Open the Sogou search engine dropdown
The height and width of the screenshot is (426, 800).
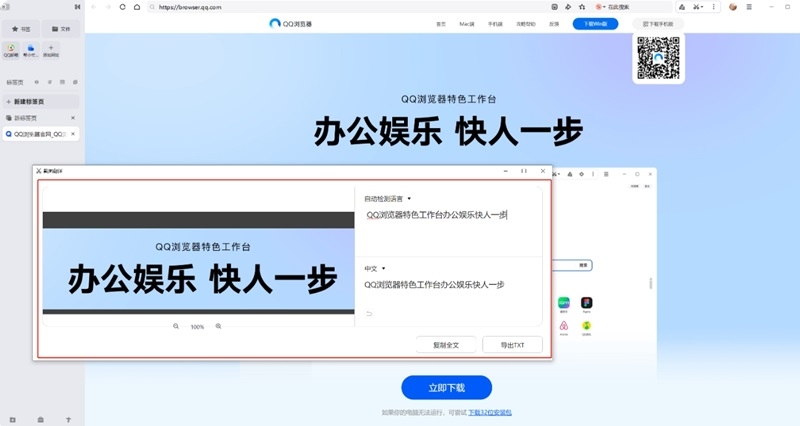[601, 7]
